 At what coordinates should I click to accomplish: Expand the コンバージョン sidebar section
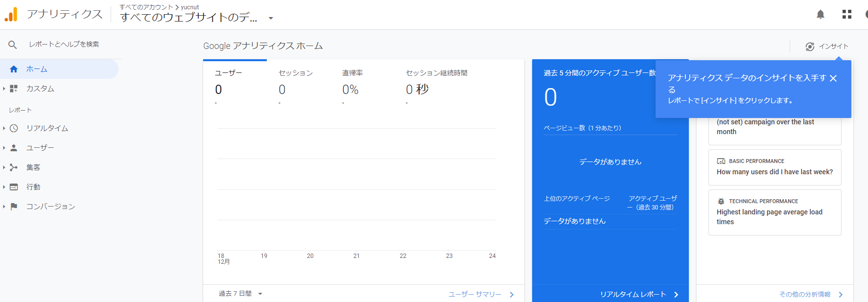click(4, 207)
